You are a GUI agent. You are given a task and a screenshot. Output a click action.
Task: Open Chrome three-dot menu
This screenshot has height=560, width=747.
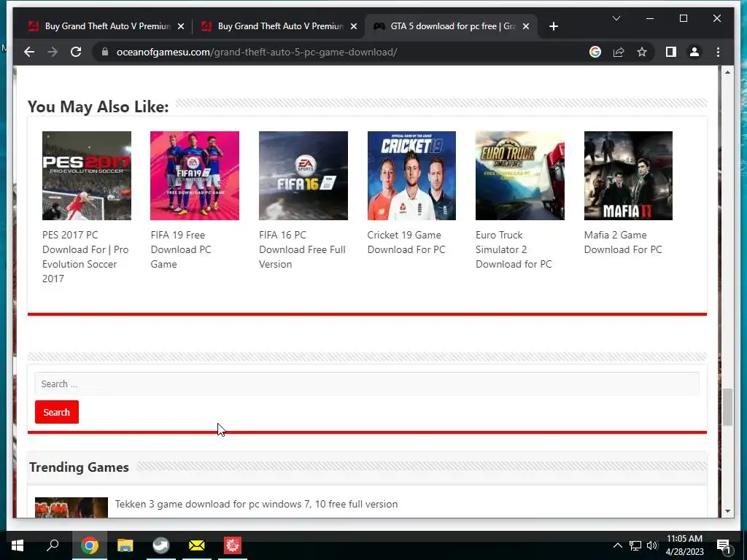(x=718, y=52)
